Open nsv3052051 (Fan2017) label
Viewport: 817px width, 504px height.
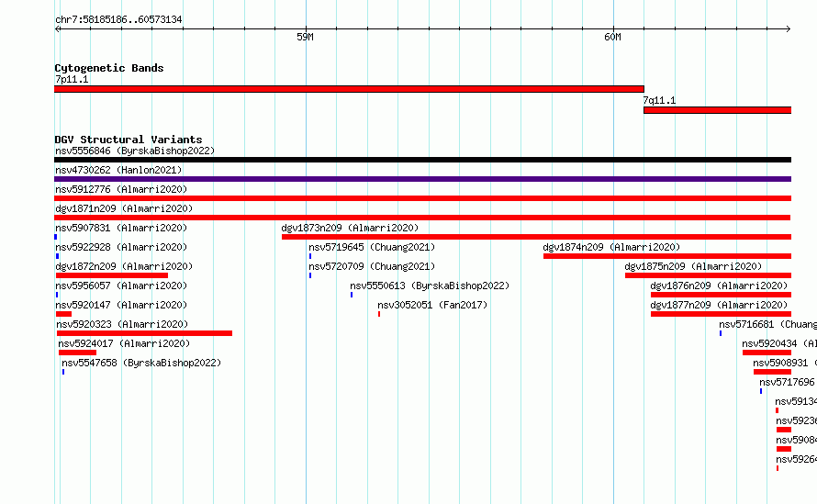coord(432,306)
